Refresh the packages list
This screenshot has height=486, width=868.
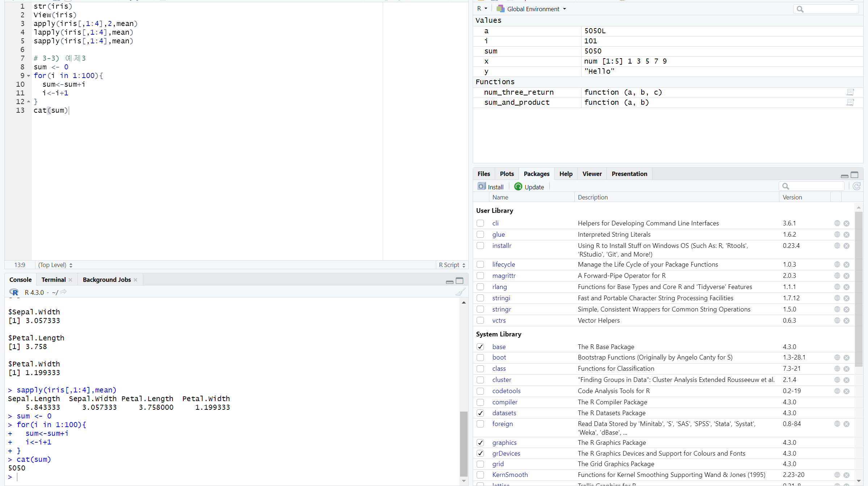pos(856,186)
